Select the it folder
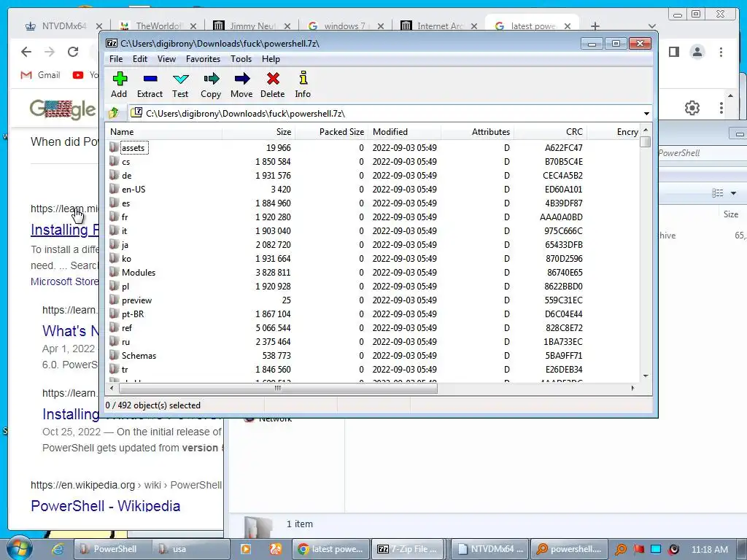This screenshot has height=560, width=747. tap(124, 231)
